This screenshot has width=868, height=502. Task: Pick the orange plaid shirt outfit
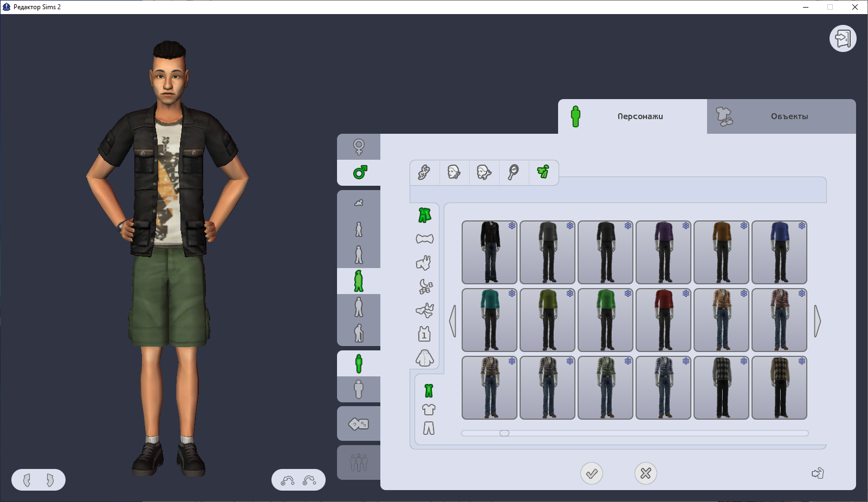tap(721, 320)
